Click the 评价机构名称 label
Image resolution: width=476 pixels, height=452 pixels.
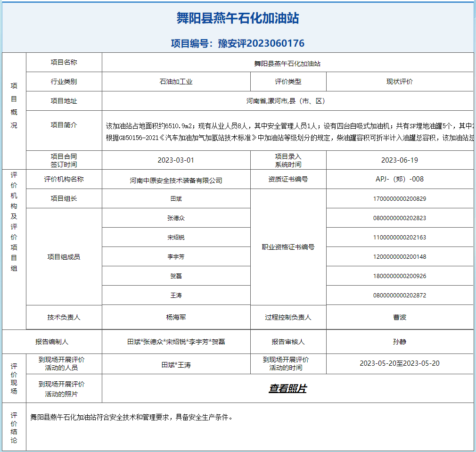64,179
